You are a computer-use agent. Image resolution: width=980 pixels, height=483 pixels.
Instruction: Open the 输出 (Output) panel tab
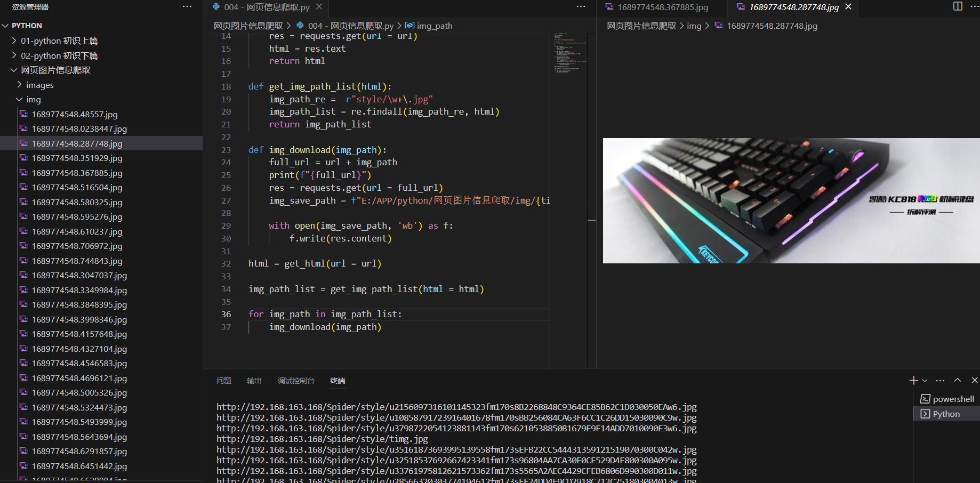click(254, 381)
